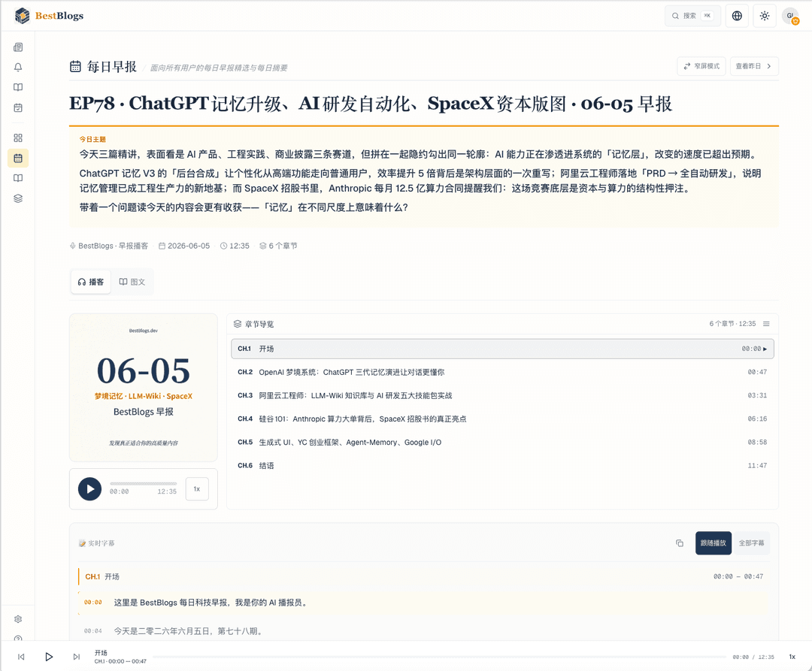Image resolution: width=812 pixels, height=671 pixels.
Task: Toggle the light/dark theme sun button
Action: coord(765,16)
